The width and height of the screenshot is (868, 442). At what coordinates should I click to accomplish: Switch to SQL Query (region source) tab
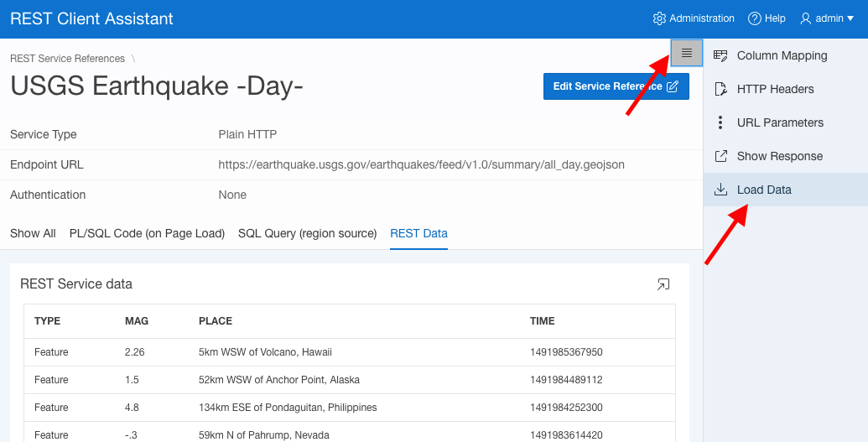click(x=307, y=233)
